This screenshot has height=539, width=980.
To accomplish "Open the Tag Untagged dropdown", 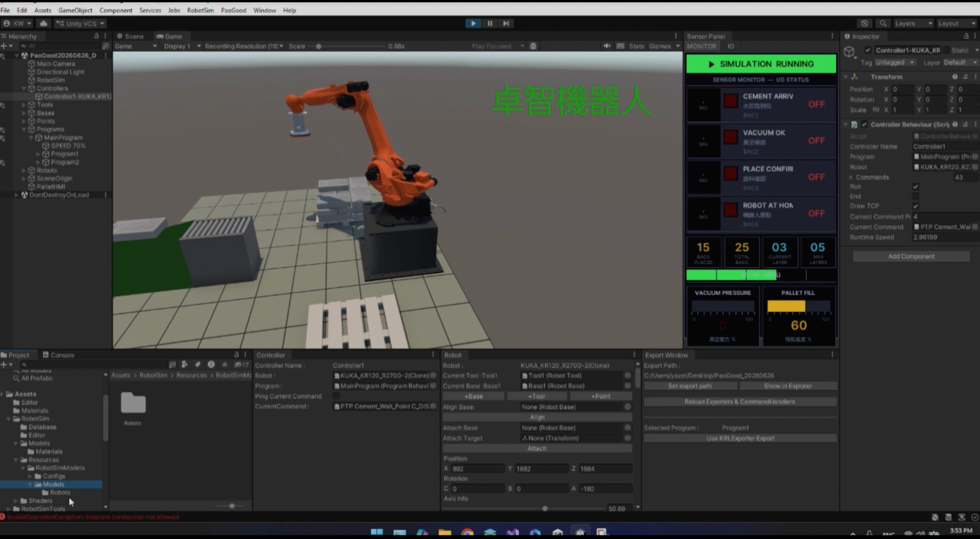I will [x=895, y=62].
